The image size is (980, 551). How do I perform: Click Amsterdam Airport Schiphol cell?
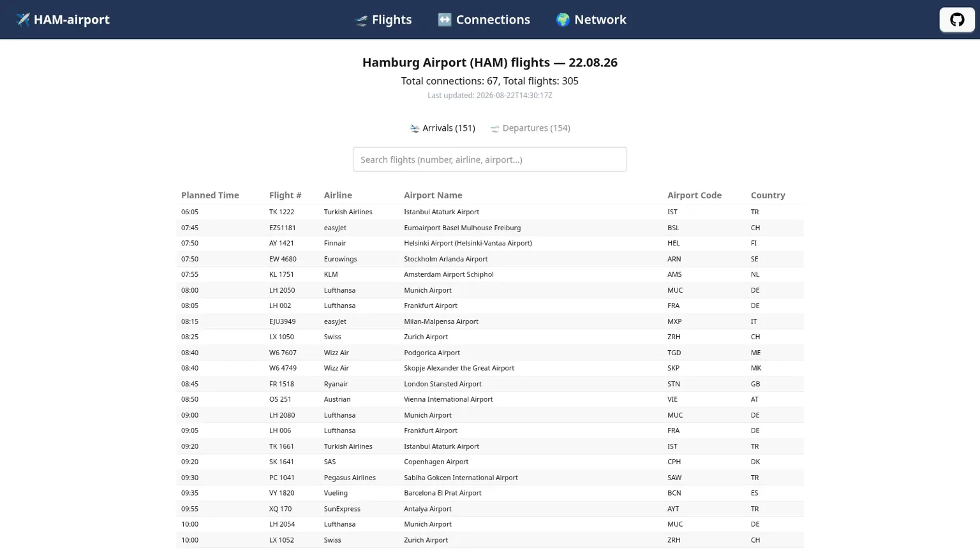click(x=449, y=274)
